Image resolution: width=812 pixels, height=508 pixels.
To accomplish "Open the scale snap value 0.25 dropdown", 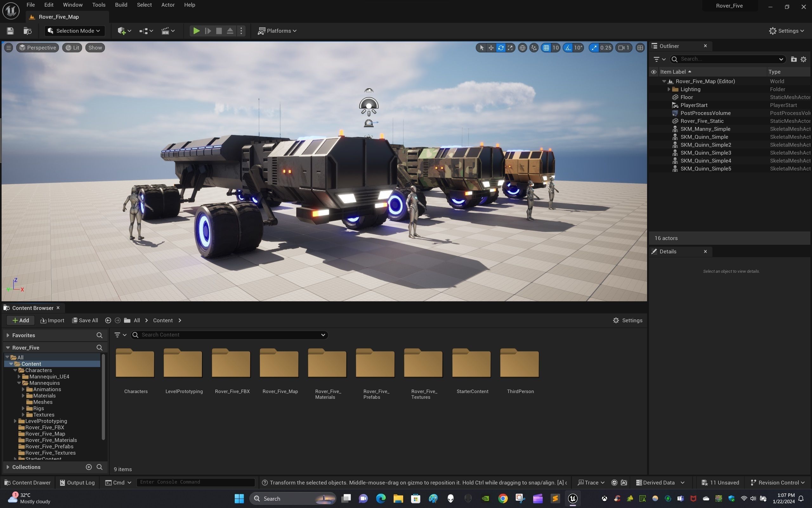I will pyautogui.click(x=606, y=48).
